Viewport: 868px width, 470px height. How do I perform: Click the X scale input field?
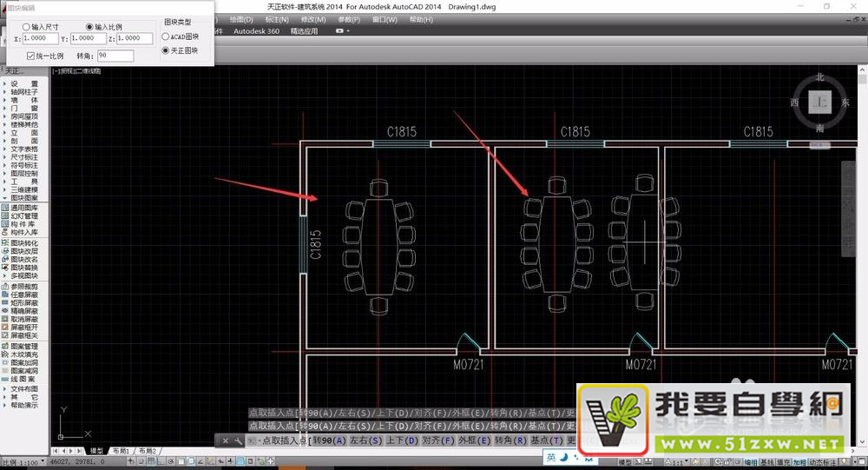click(41, 39)
